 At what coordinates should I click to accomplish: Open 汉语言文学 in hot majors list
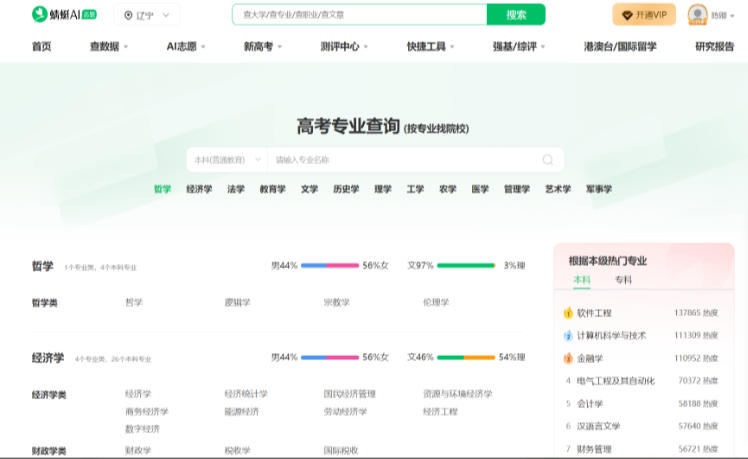click(x=598, y=426)
